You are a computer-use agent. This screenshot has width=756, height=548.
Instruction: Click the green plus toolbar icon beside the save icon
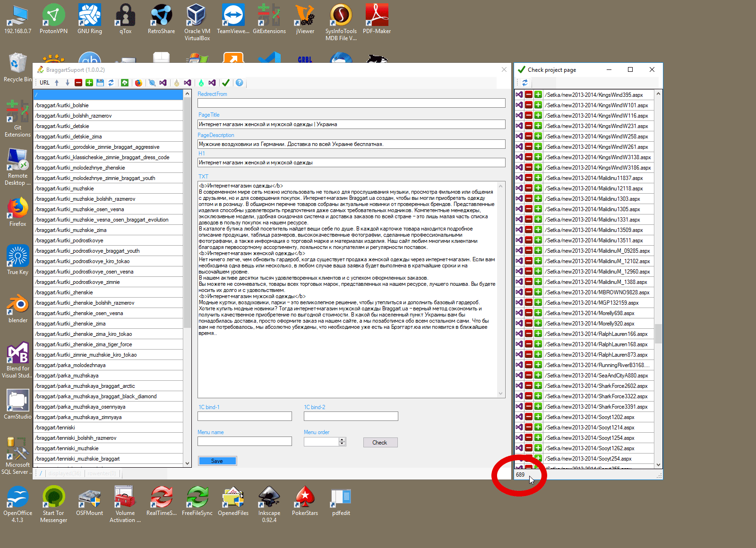point(89,83)
